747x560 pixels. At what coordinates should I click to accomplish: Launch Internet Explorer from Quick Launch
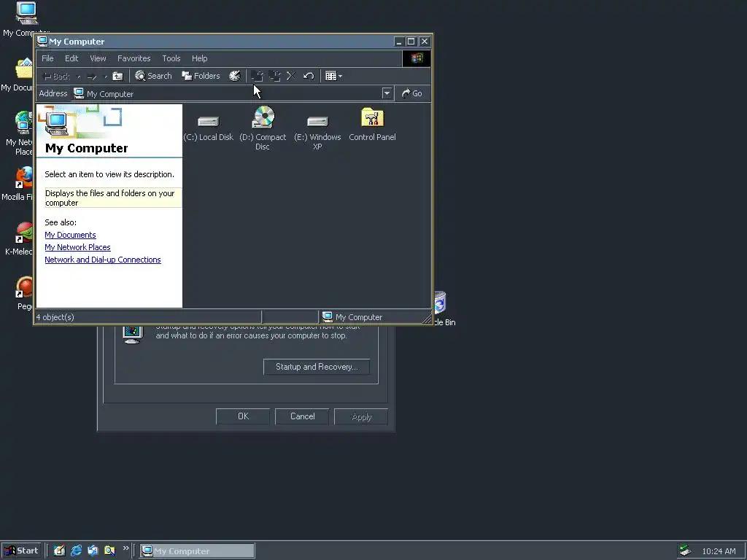76,551
